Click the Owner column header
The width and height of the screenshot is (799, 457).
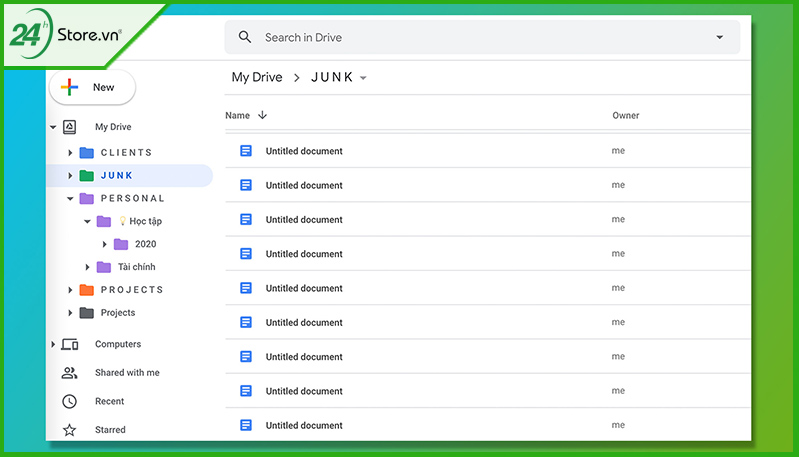point(626,115)
